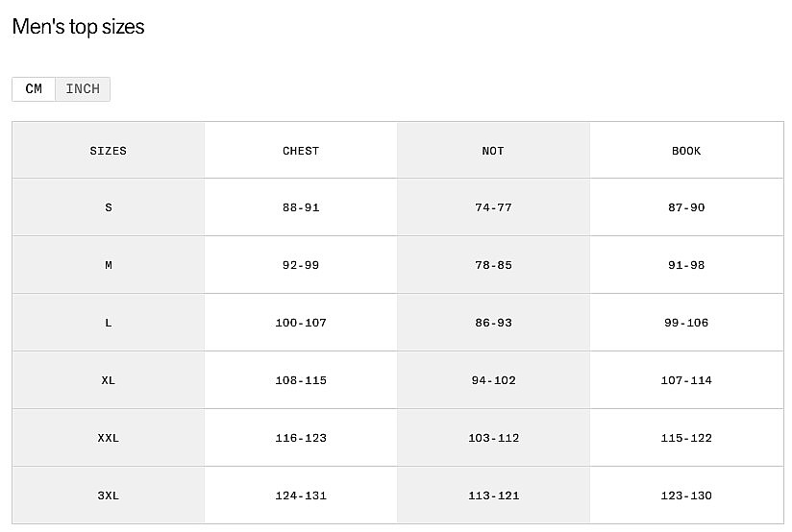The height and width of the screenshot is (532, 792).
Task: Click chest value 100-107
Action: [301, 323]
